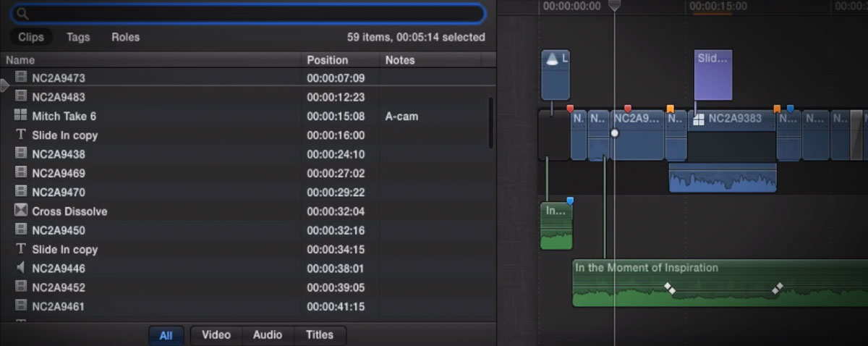Click title icon of Slide In copy at 00:00:16:00
868x346 pixels.
pos(20,135)
